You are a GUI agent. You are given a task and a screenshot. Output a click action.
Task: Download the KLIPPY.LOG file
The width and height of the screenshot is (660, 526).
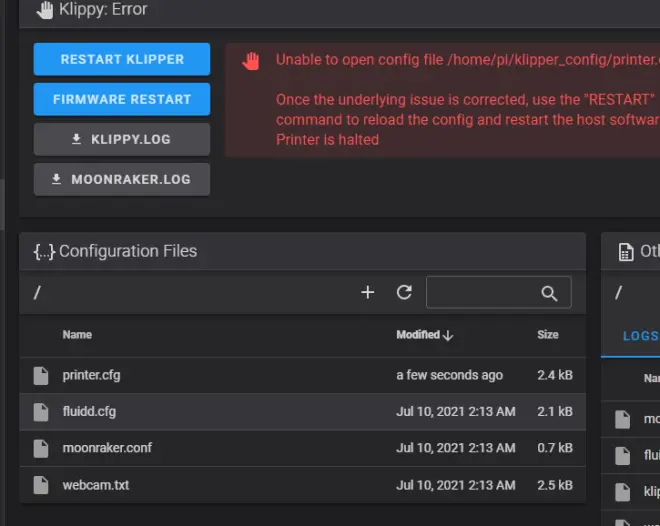pos(122,139)
